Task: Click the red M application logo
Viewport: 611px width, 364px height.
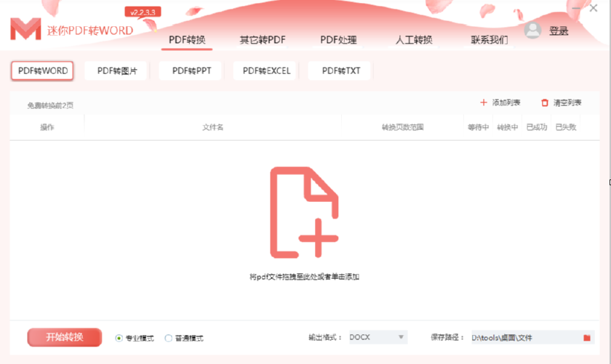Action: [x=25, y=29]
